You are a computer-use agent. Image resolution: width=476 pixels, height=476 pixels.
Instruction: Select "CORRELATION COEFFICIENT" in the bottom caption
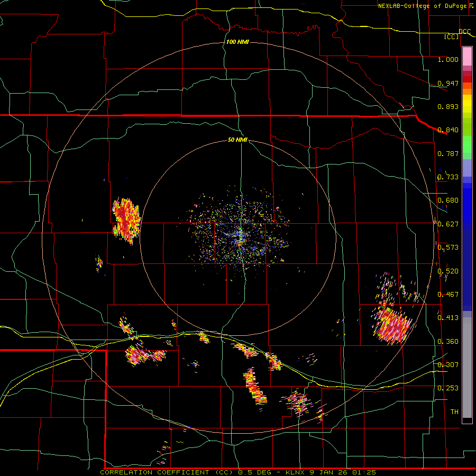(154, 472)
